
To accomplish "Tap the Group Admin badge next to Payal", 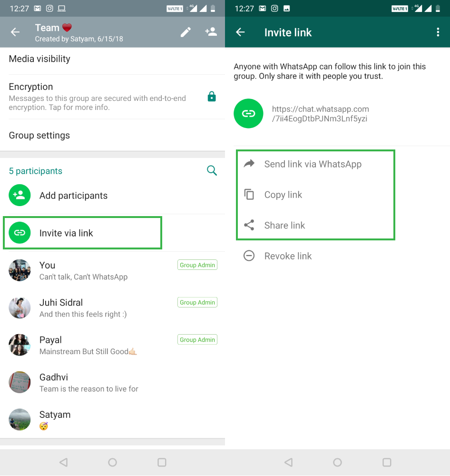I will (x=197, y=339).
